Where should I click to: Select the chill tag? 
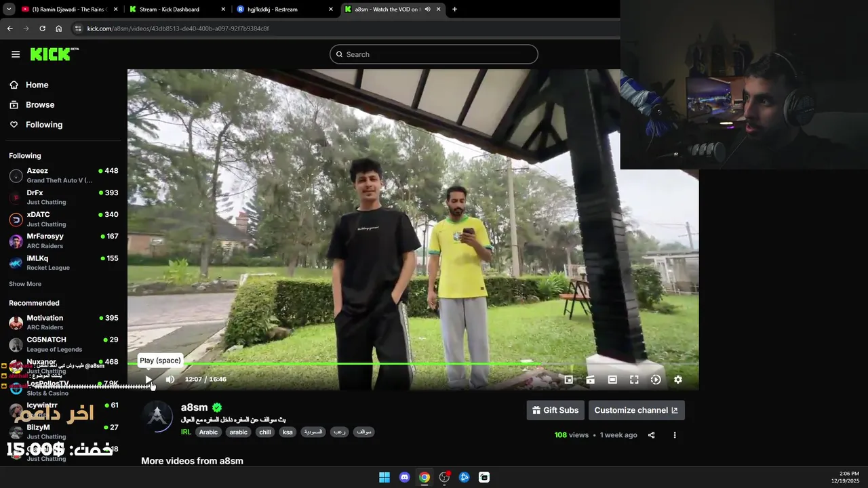coord(265,432)
